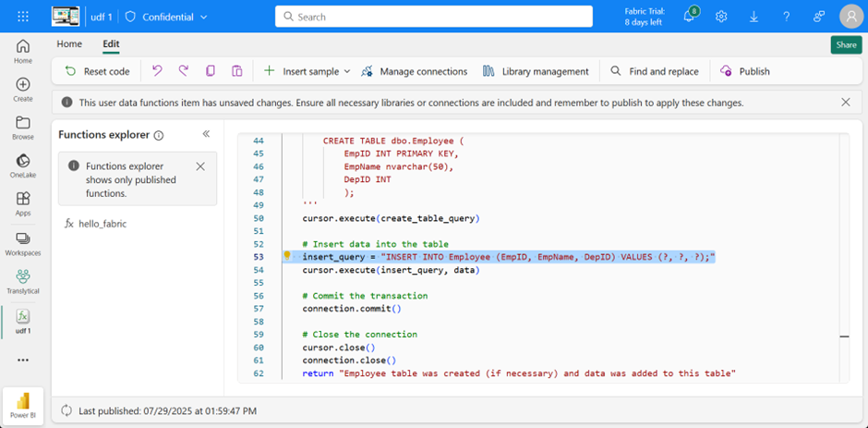Click the Copy icon in toolbar
Screen dimensions: 868x428
[211, 71]
